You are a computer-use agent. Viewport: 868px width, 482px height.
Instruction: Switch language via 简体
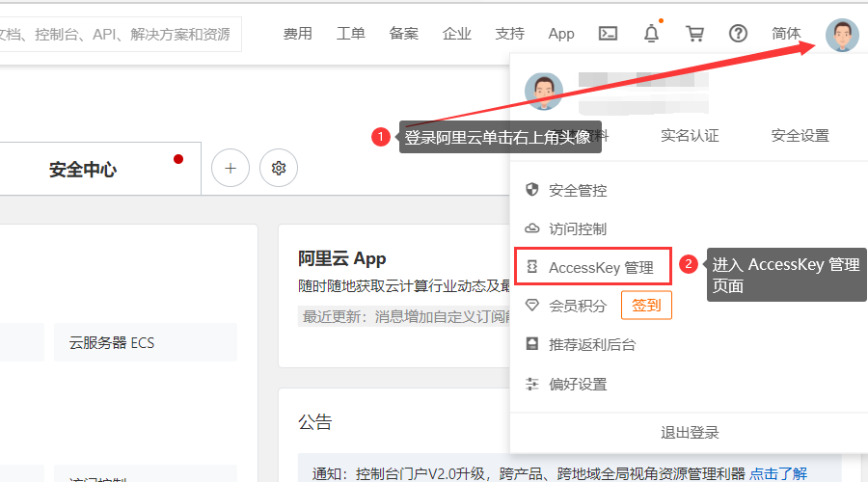click(786, 34)
